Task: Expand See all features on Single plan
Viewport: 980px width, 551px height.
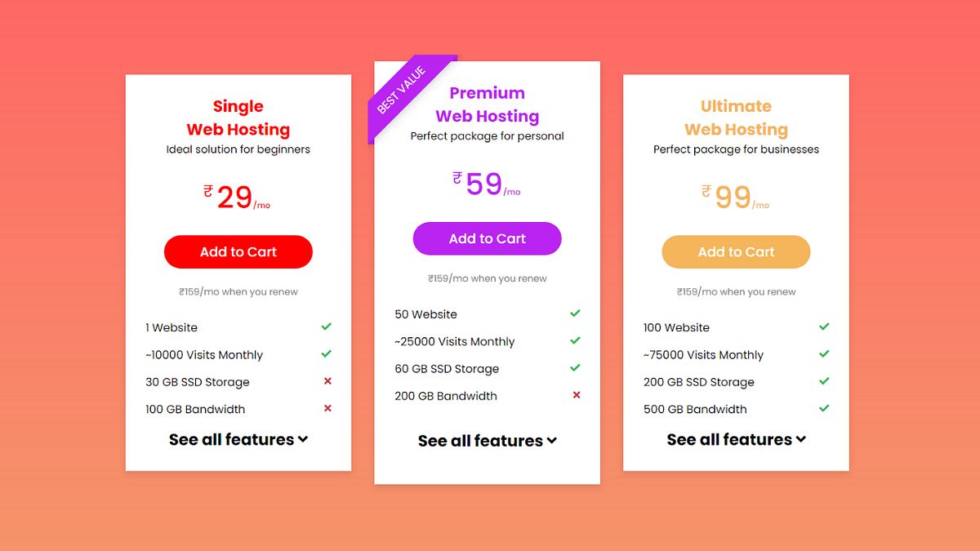Action: (x=238, y=439)
